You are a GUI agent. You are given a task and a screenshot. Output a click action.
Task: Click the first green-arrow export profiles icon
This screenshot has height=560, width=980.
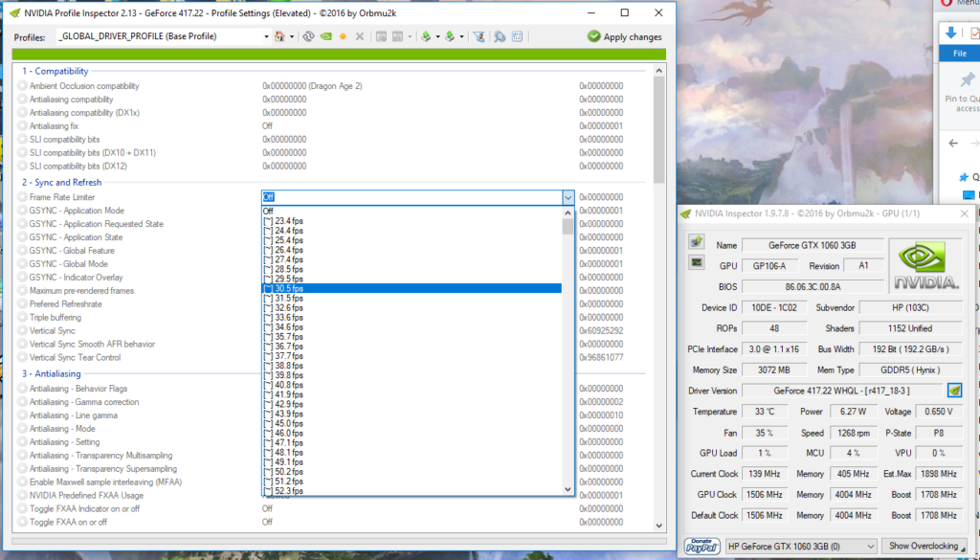coord(426,37)
